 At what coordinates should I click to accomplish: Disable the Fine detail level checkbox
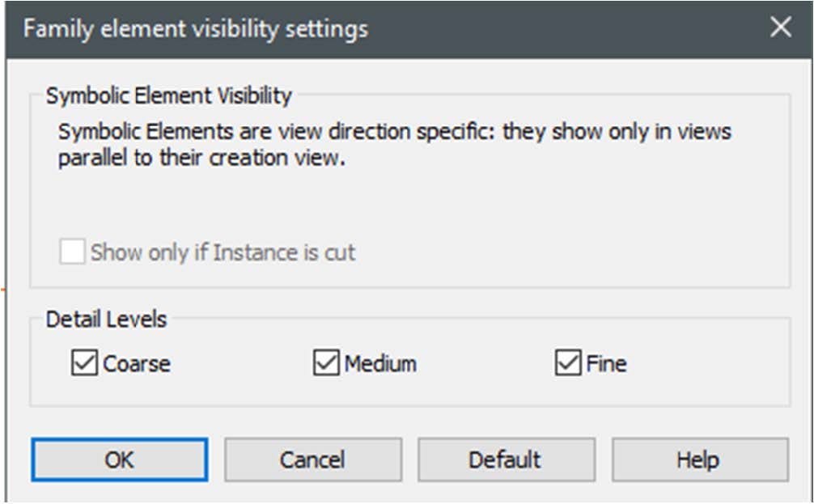(x=568, y=362)
